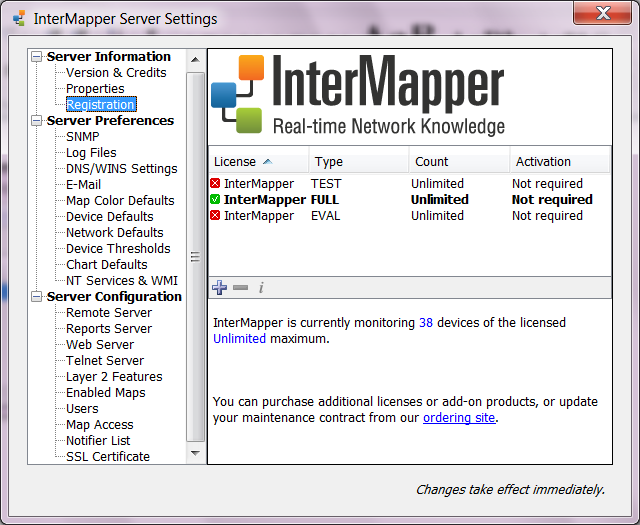Click the minus icon to remove license
640x525 pixels.
point(240,288)
